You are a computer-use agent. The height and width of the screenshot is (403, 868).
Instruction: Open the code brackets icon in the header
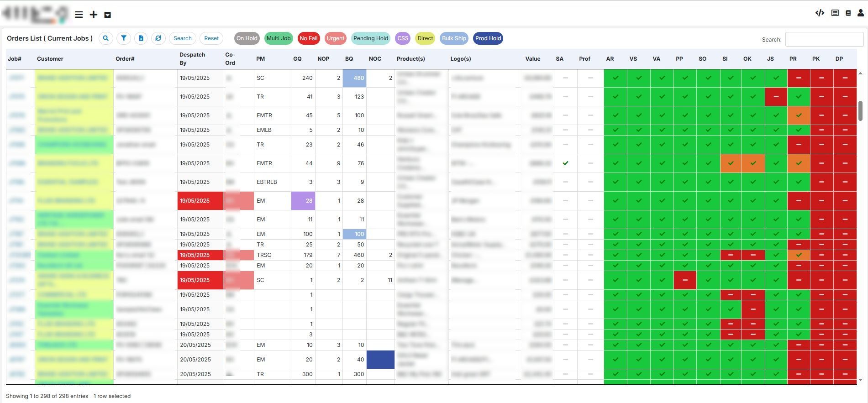point(820,13)
